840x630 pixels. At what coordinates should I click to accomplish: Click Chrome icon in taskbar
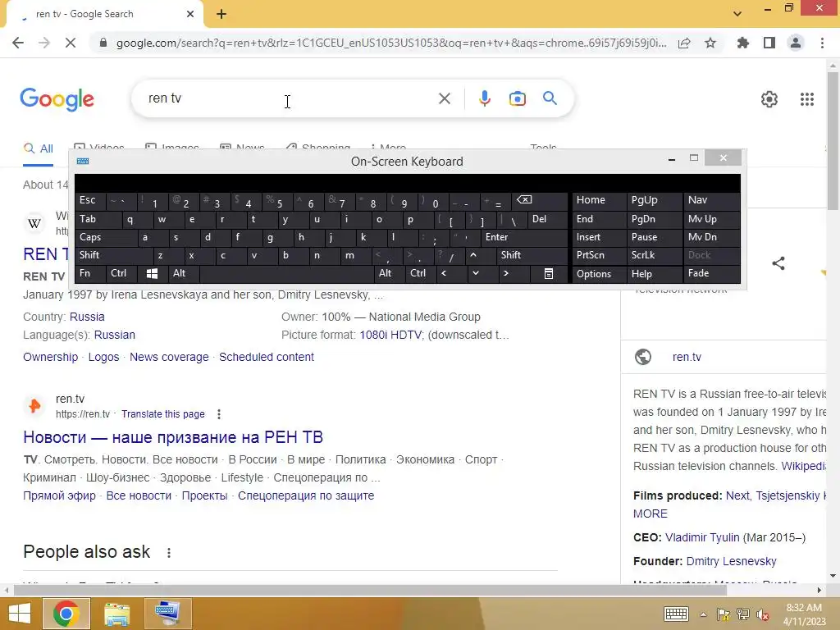[66, 614]
